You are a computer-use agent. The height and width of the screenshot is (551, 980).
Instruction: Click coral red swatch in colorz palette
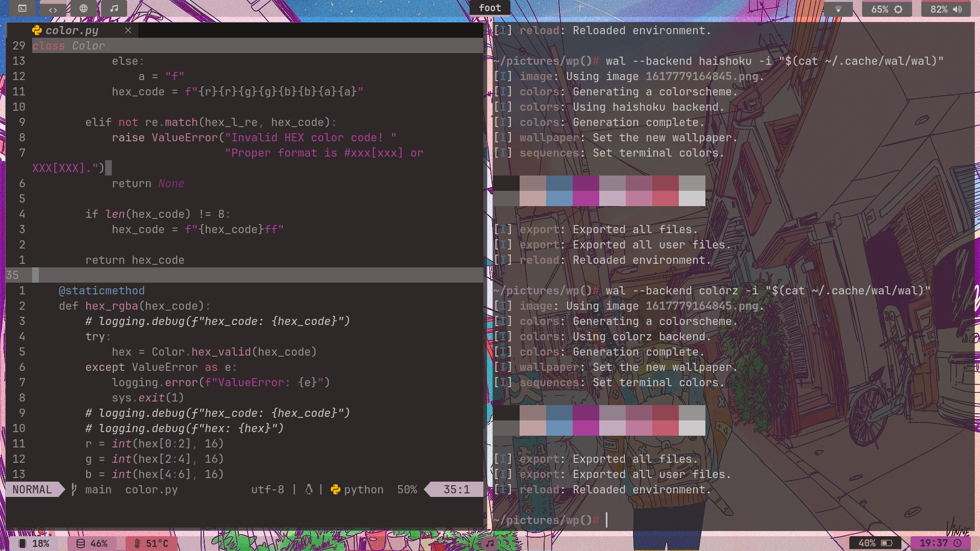coord(666,428)
